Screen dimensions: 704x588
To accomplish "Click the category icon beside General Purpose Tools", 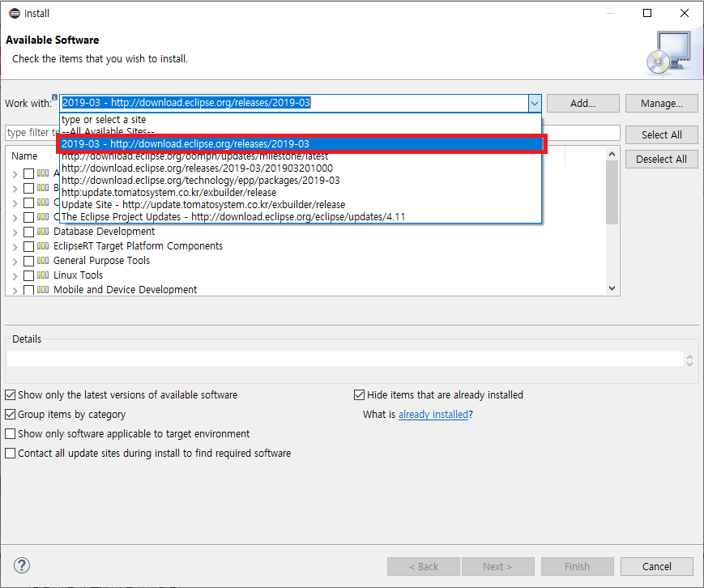I will (x=43, y=261).
